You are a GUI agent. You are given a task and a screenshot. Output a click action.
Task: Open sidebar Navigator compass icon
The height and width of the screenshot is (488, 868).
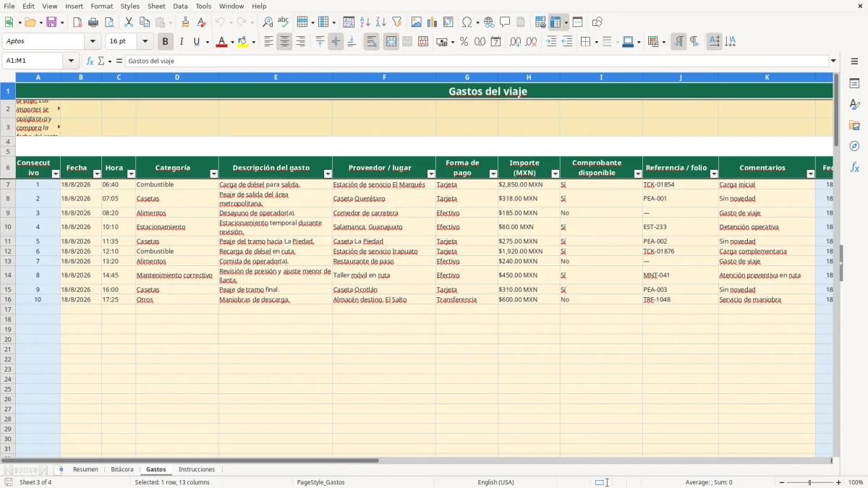(854, 146)
